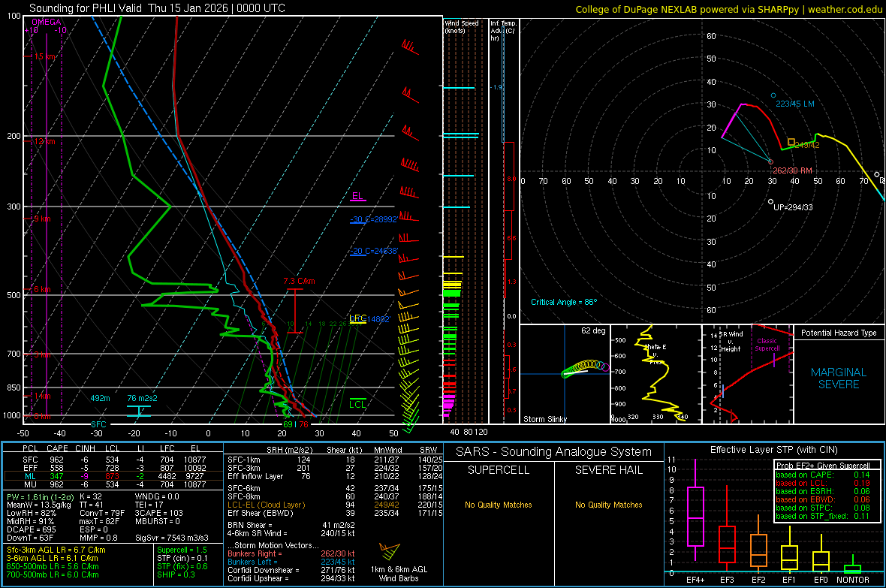Click the based on LCL probability row

(x=823, y=483)
